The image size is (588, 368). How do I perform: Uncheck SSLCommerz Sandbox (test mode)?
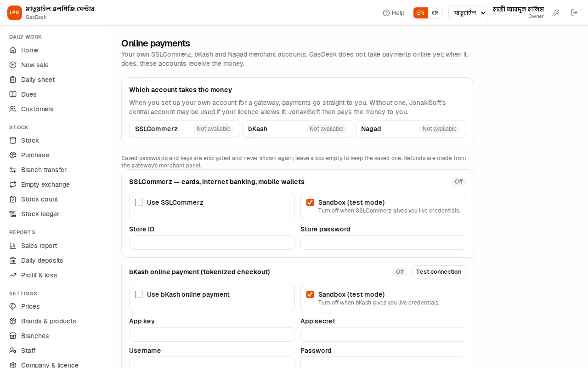[310, 202]
